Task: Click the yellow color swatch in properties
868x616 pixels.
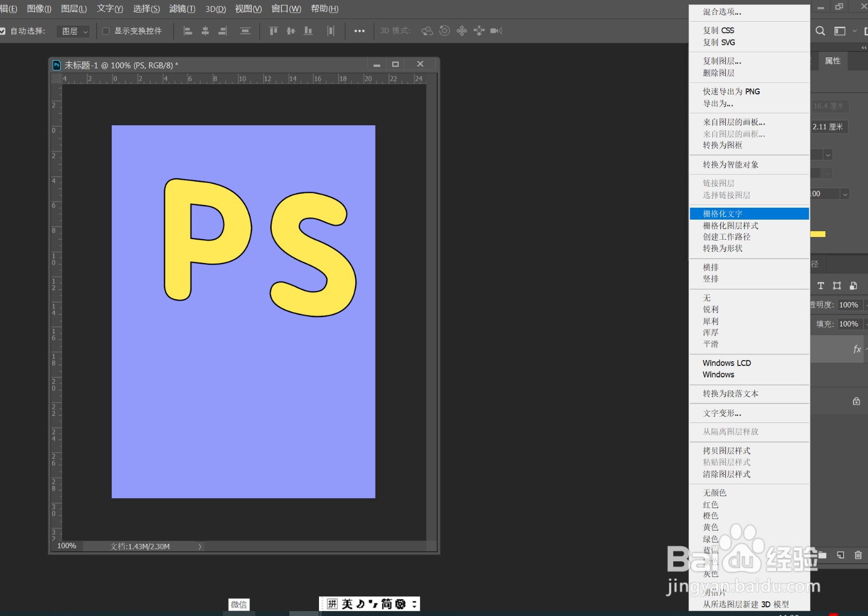Action: 818,234
